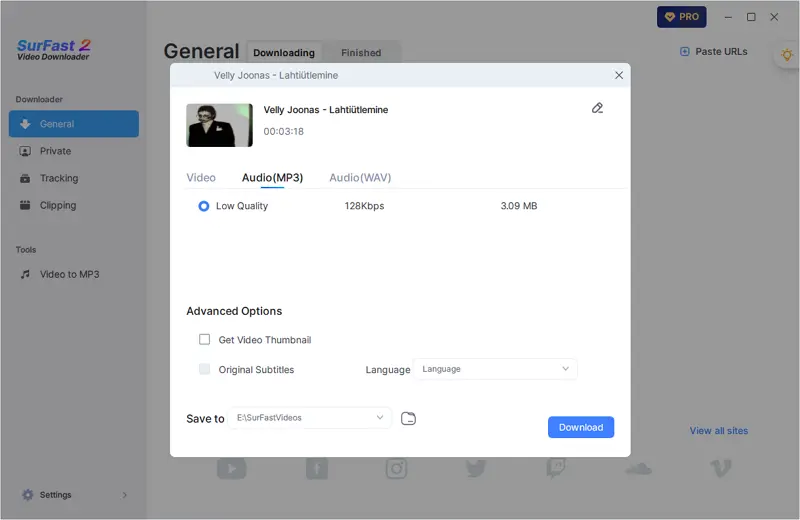The height and width of the screenshot is (520, 800).
Task: Click the 00:03:18 duration text
Action: pyautogui.click(x=284, y=132)
